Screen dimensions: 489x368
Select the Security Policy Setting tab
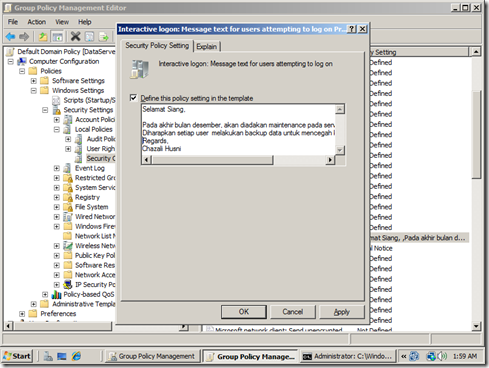click(157, 45)
